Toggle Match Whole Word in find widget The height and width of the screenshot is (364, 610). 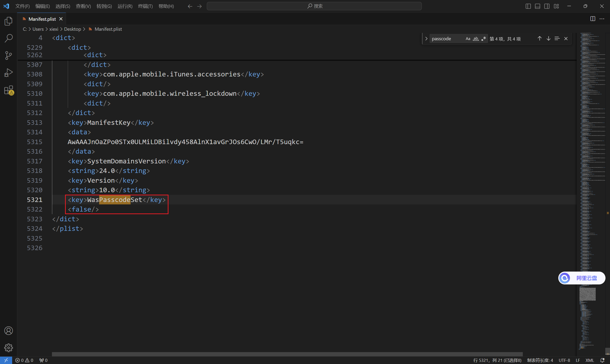click(x=476, y=39)
